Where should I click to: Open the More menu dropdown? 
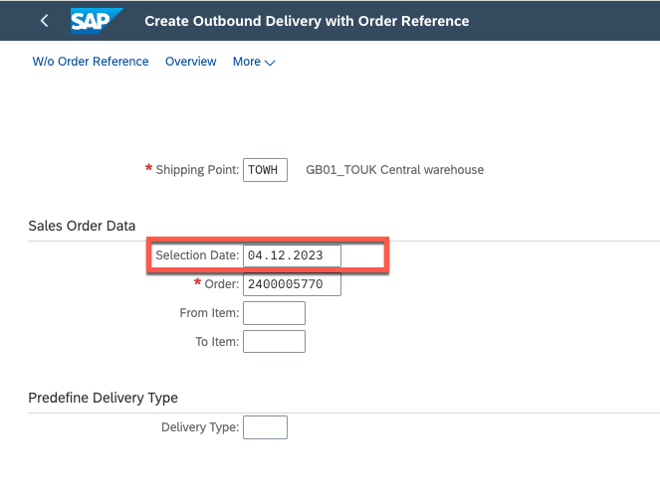click(254, 62)
